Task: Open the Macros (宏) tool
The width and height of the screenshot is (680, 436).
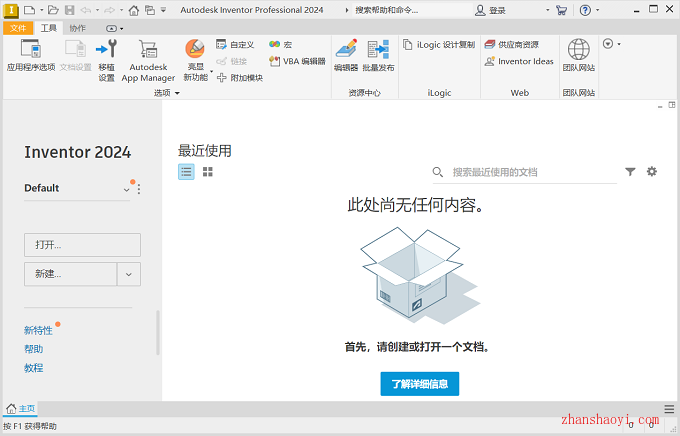Action: coord(280,44)
